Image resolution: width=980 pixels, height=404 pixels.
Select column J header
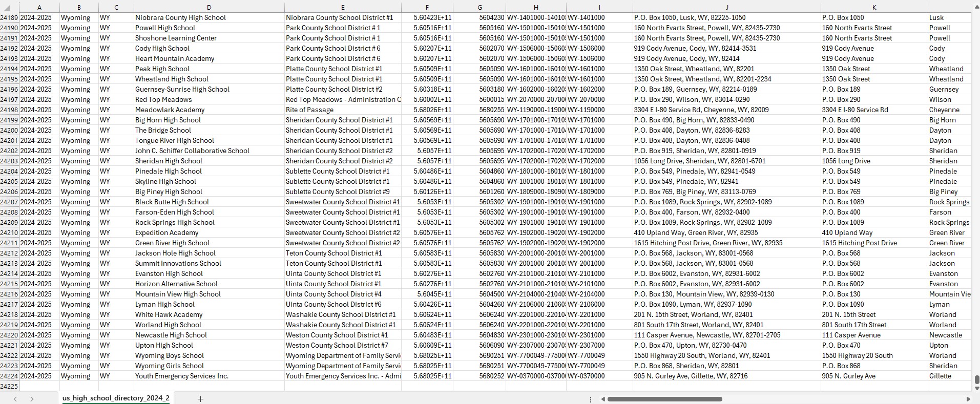(726, 8)
